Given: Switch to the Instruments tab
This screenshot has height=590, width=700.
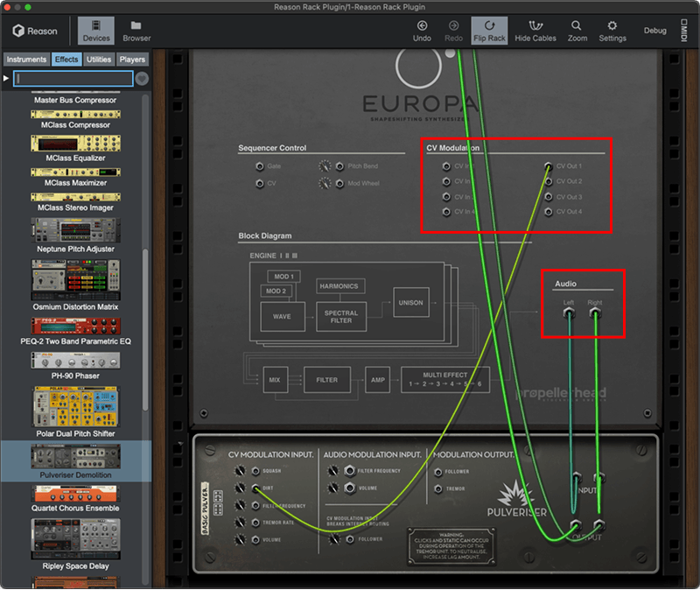Looking at the screenshot, I should click(x=26, y=60).
